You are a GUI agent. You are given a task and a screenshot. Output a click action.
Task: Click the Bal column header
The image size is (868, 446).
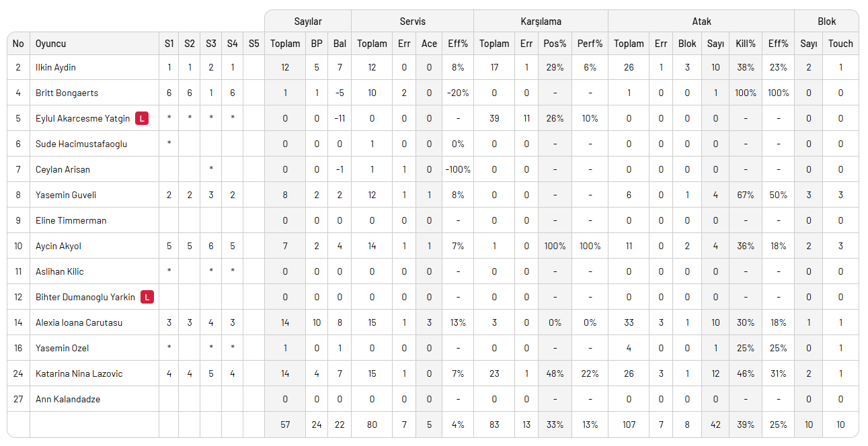coord(340,44)
